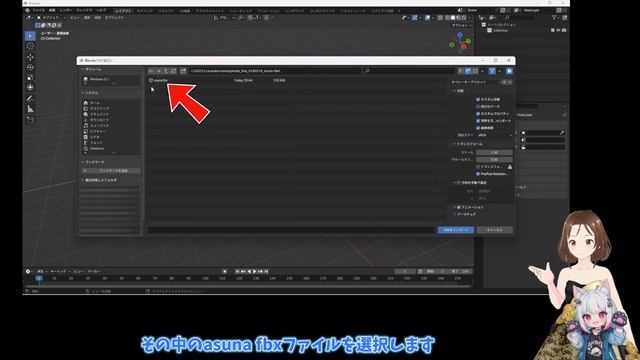Screen dimensions: 640x360
Task: Click the file browser search field
Action: pyautogui.click(x=408, y=71)
